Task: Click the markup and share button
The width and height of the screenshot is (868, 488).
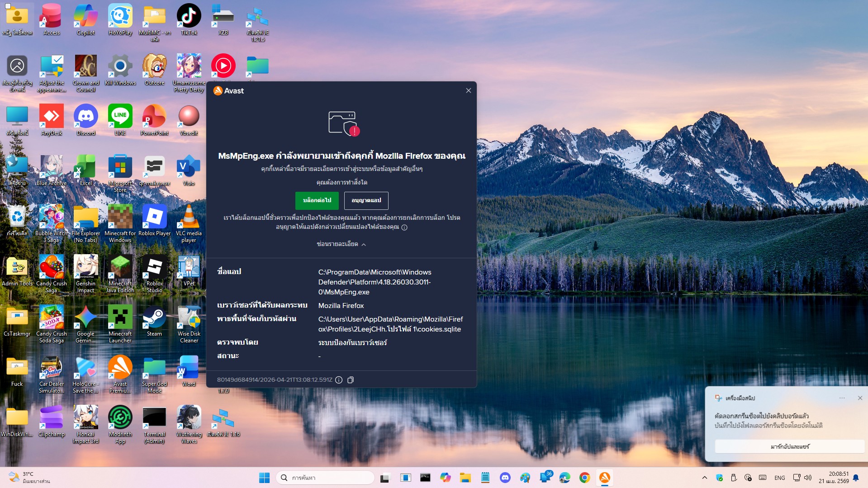Action: (789, 446)
